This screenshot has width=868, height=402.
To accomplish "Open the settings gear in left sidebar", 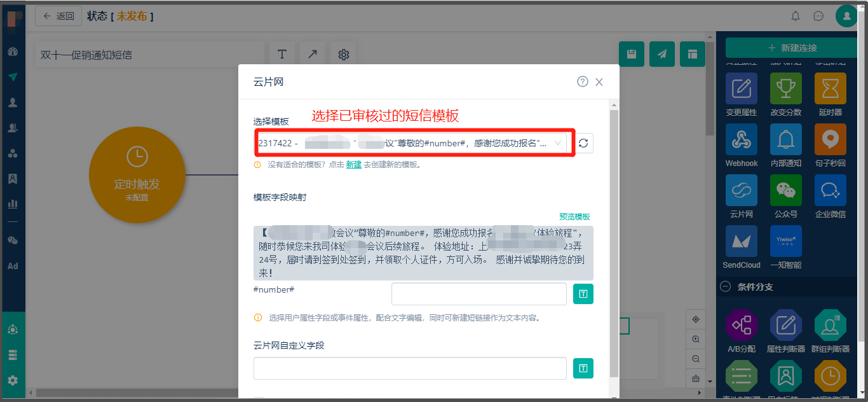I will [x=13, y=380].
